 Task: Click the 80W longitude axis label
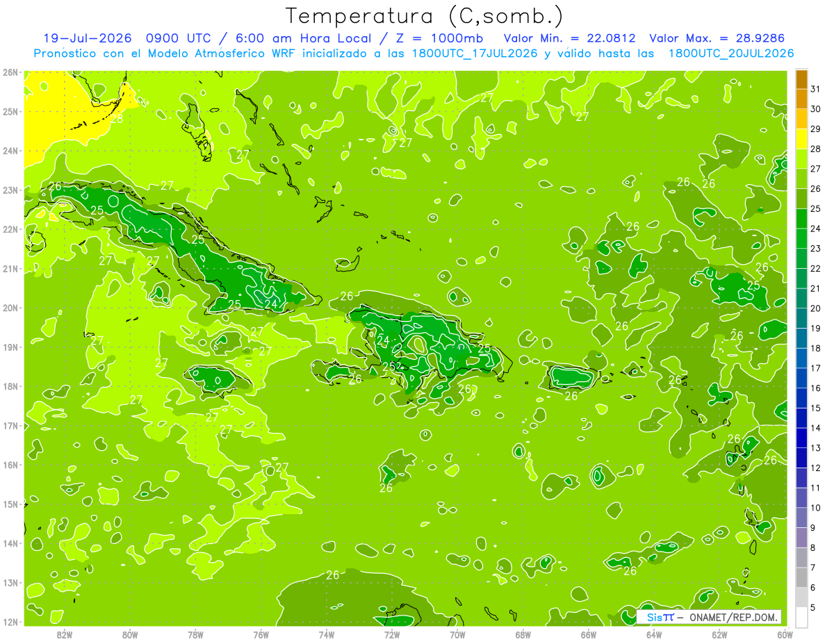point(130,634)
